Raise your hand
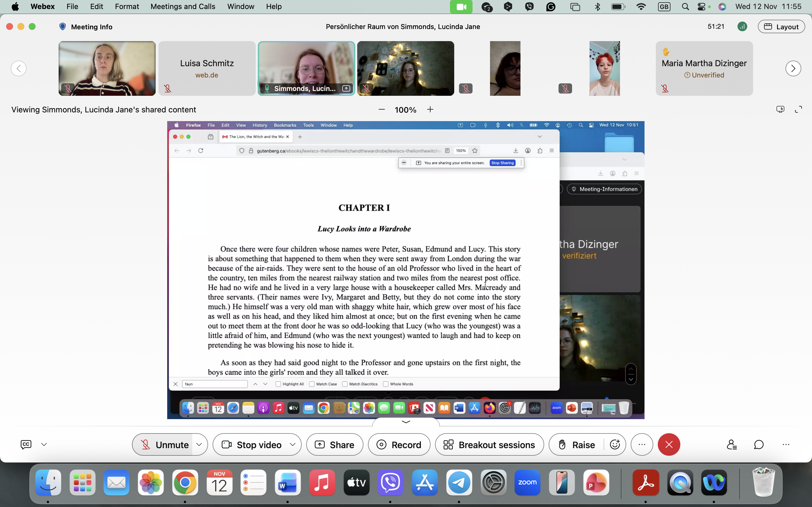812x507 pixels. pyautogui.click(x=577, y=445)
